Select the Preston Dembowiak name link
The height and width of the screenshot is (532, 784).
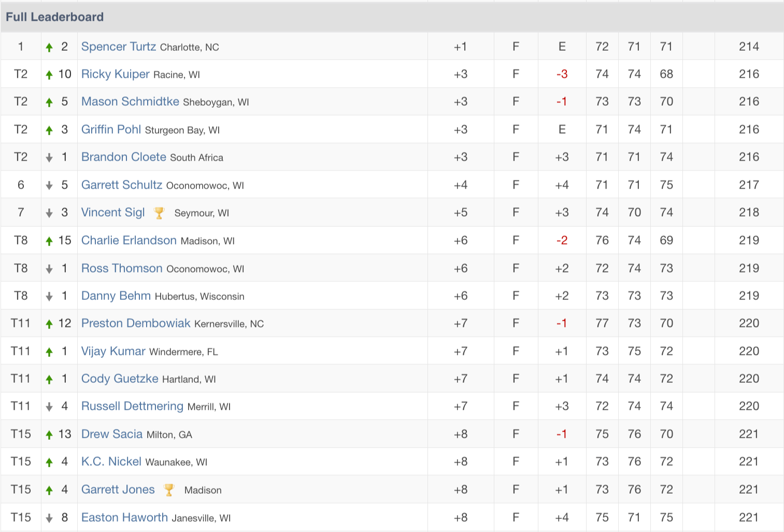point(136,323)
